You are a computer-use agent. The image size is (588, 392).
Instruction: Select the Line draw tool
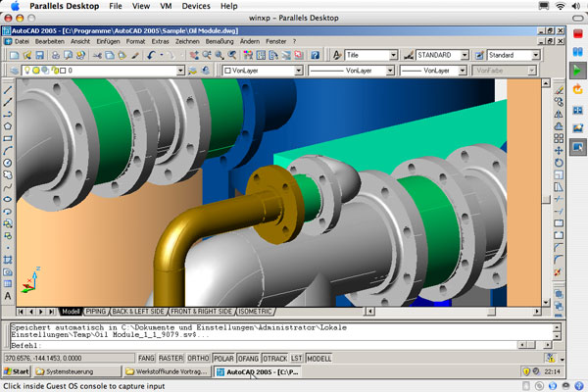pyautogui.click(x=8, y=89)
